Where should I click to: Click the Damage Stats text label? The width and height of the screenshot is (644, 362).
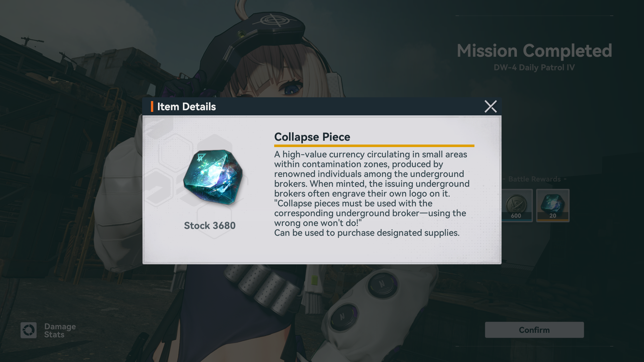point(60,330)
